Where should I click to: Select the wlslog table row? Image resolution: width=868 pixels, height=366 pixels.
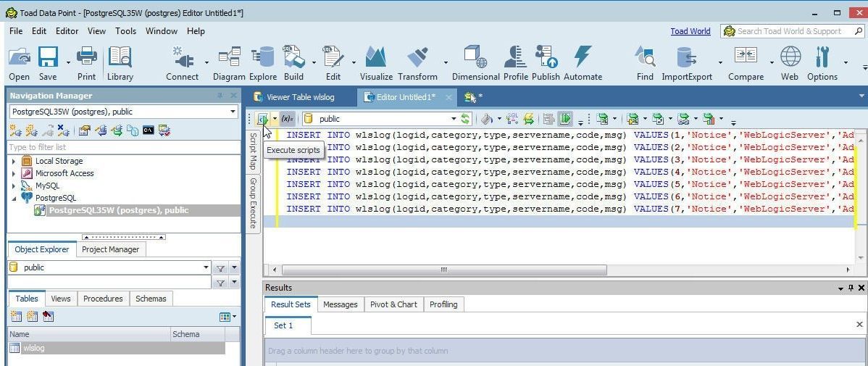point(116,348)
